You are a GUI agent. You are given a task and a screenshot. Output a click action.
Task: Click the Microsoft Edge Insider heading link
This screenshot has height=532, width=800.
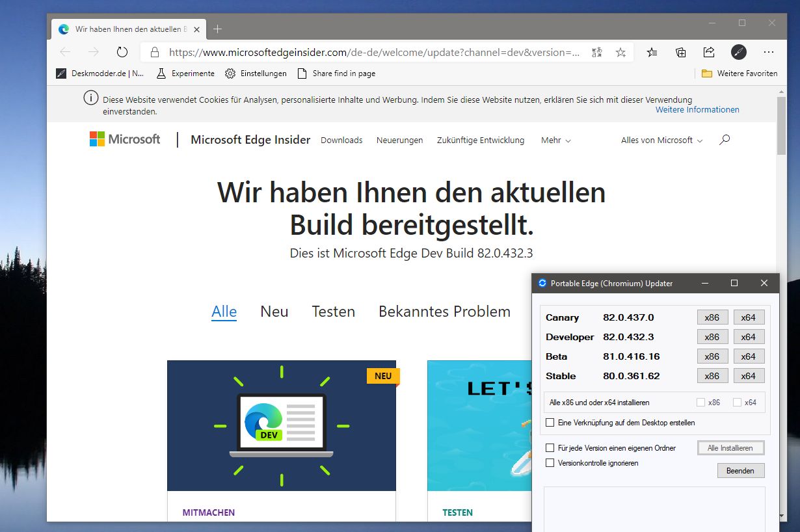[x=250, y=140]
